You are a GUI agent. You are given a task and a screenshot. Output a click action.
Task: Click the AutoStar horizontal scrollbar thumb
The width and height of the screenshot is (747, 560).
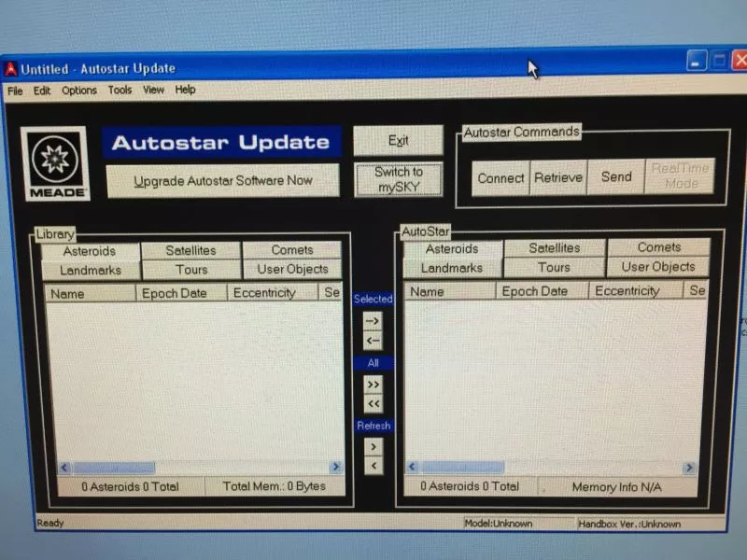coord(462,467)
